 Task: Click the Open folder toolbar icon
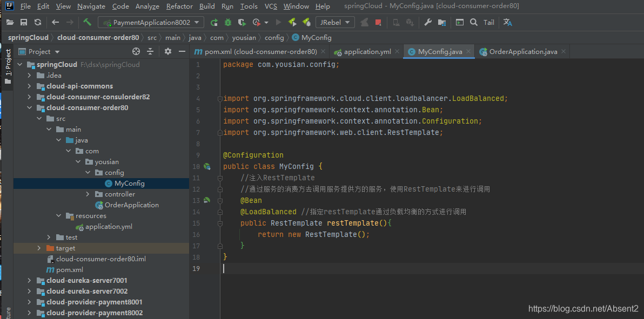(10, 22)
